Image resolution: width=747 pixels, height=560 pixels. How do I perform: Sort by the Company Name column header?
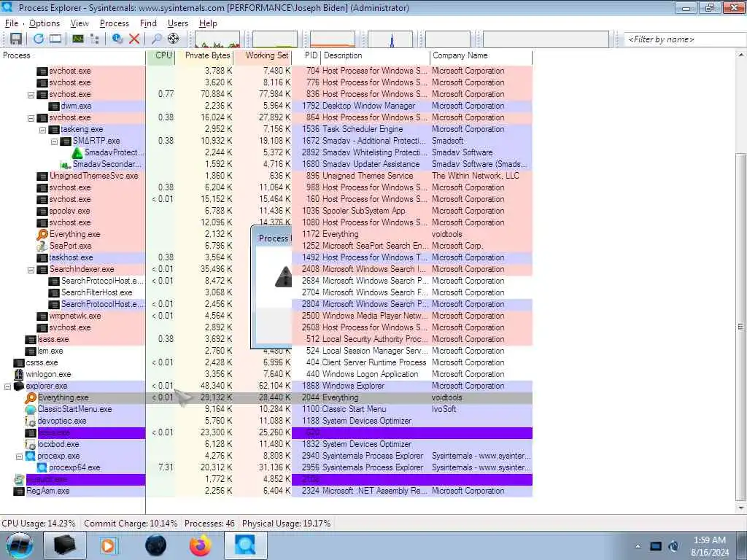point(481,55)
